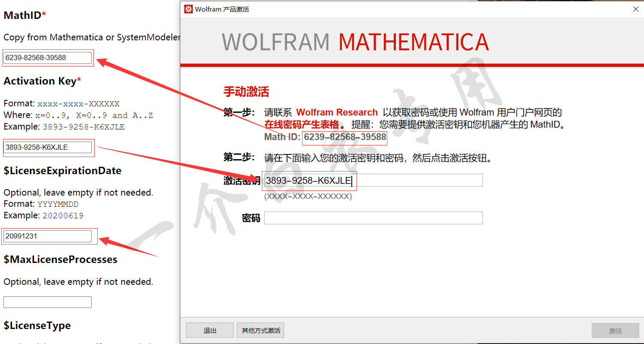This screenshot has height=344, width=644.
Task: Click the Math ID value 6239-82568-39588 in the dialog
Action: 345,137
